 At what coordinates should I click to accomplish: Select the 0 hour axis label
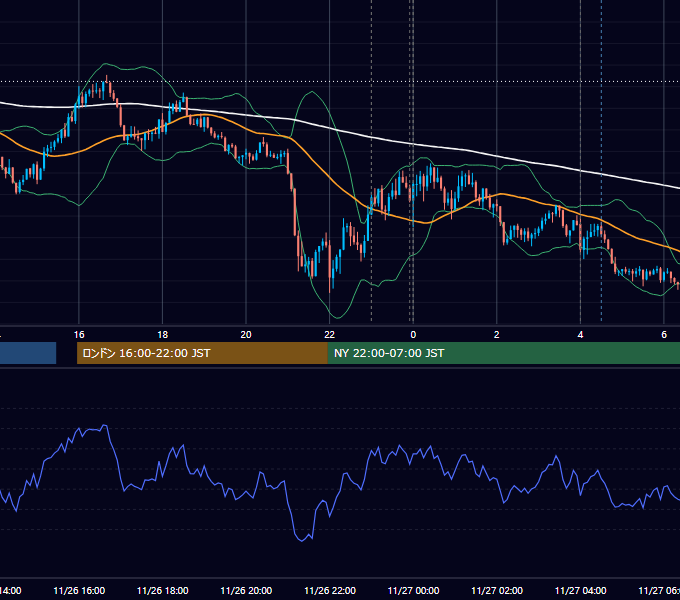(413, 335)
